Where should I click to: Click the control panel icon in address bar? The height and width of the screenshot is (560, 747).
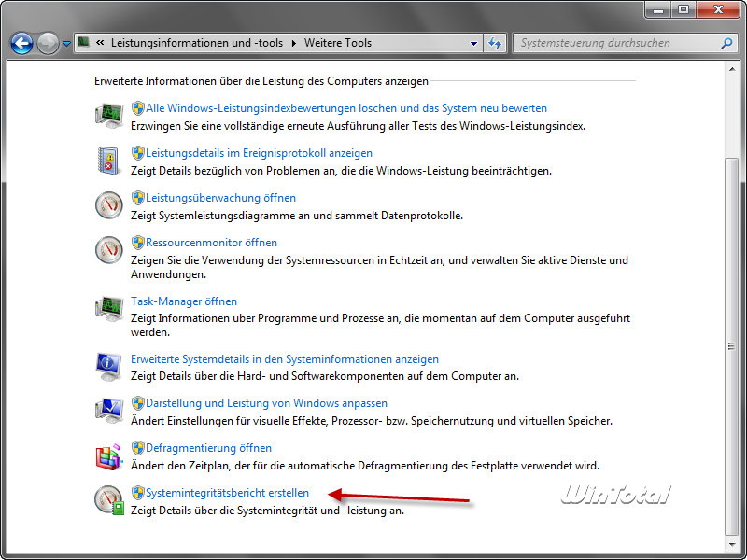[83, 42]
